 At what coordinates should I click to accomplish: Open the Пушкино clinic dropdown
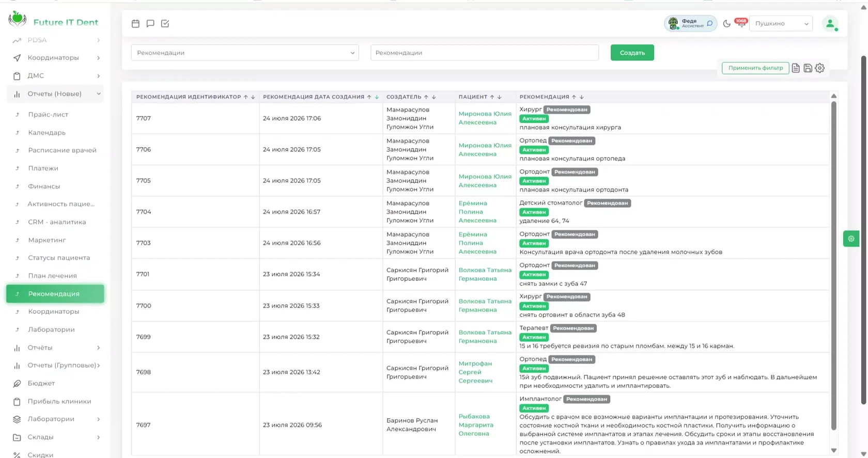(781, 23)
